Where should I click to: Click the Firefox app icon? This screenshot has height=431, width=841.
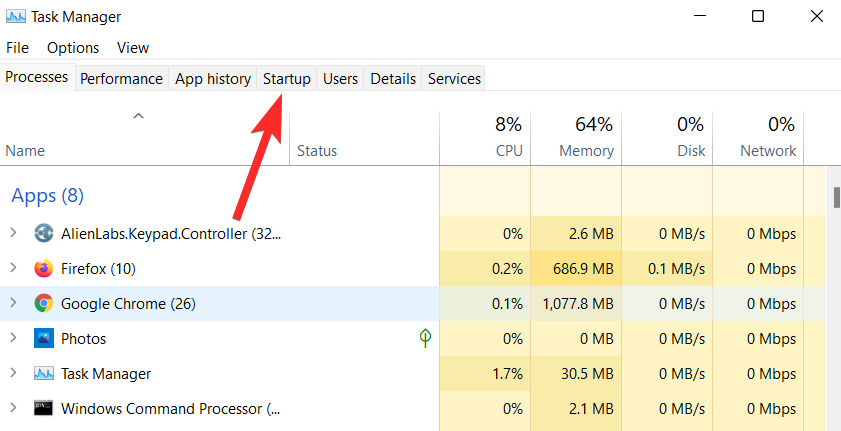point(43,269)
